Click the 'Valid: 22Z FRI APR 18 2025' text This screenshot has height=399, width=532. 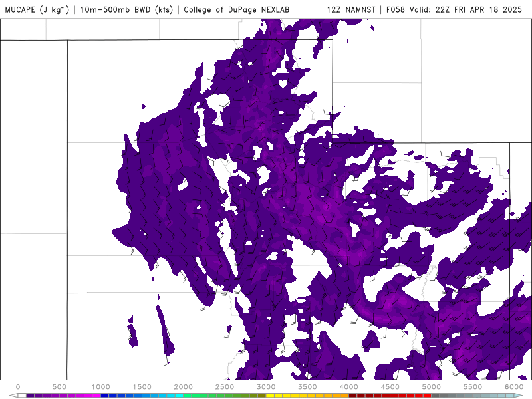[x=465, y=9]
